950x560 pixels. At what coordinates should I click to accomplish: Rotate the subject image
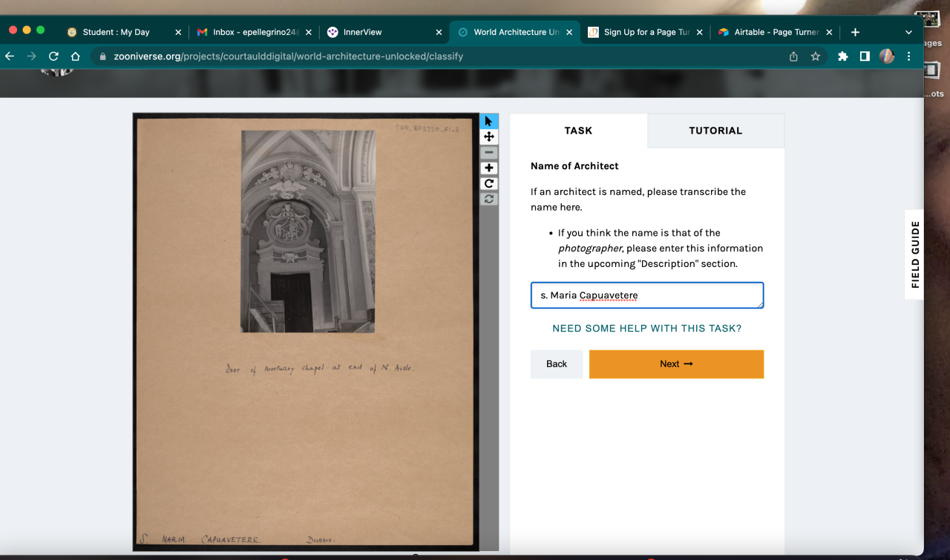tap(489, 183)
